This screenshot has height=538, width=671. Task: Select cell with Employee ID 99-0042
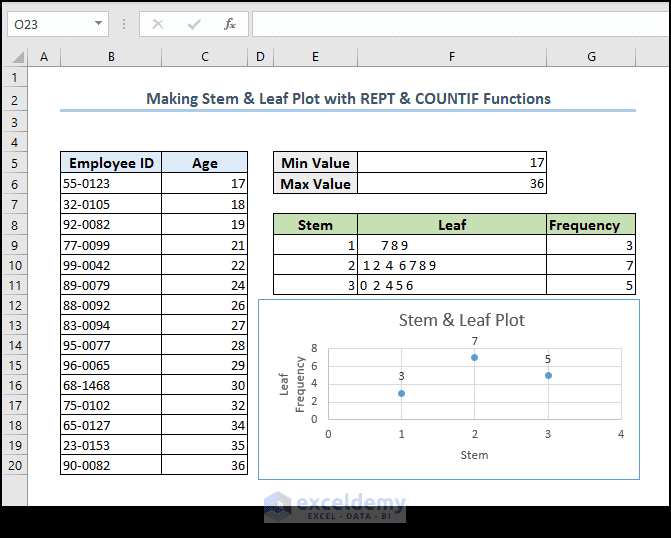coord(111,265)
